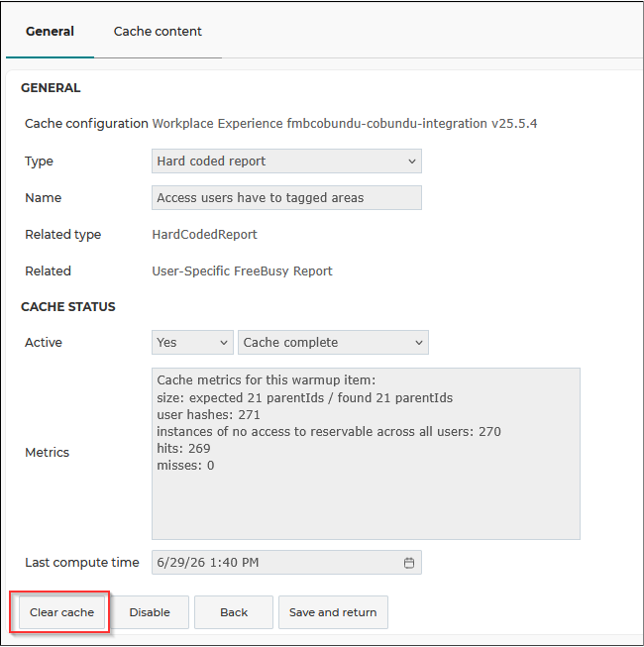Click the GENERAL section heading
Screen dimensions: 644x647
coord(51,88)
